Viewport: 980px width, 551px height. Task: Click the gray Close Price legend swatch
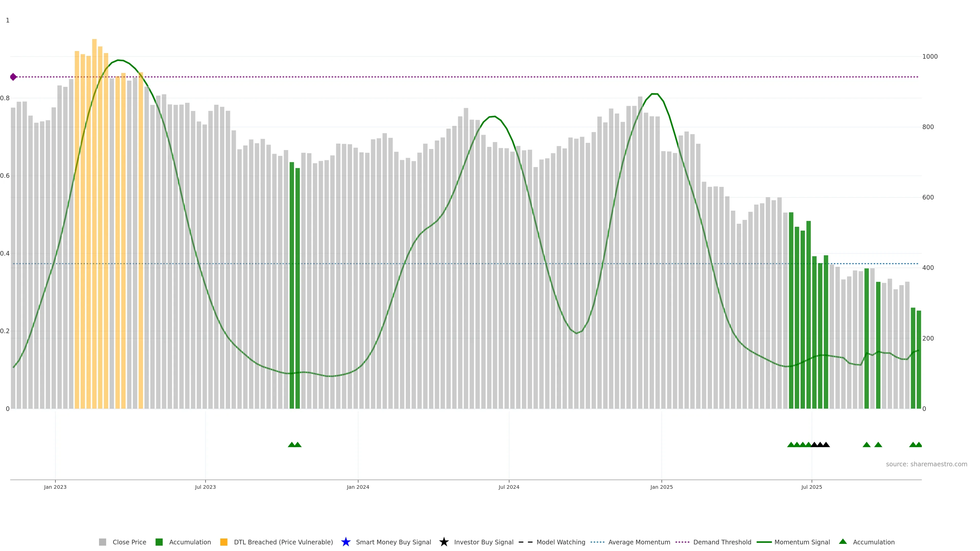coord(102,542)
